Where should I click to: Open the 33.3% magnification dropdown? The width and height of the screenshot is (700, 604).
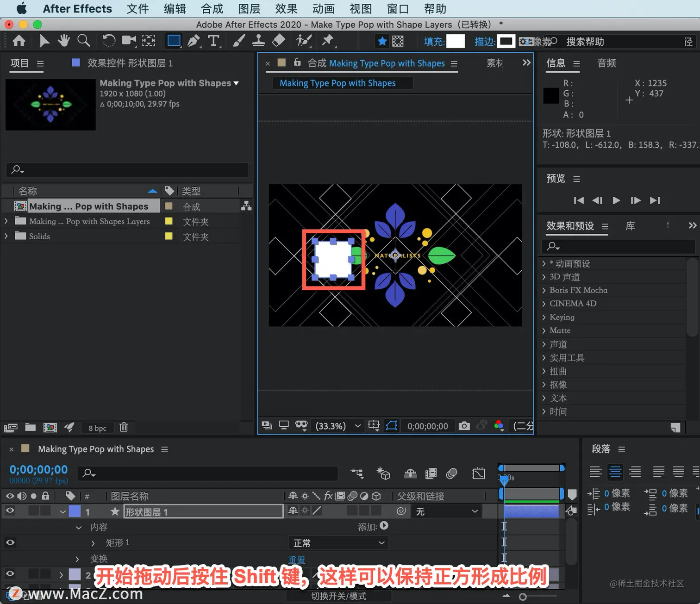point(338,426)
